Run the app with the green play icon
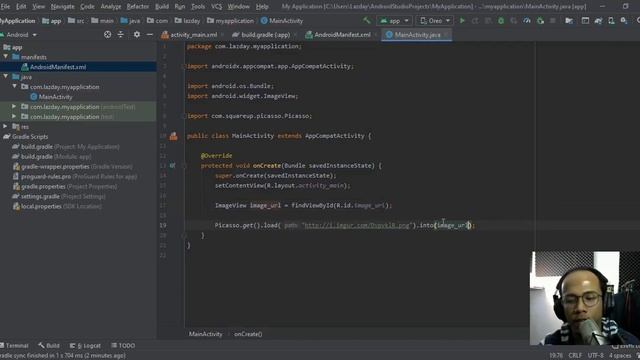The width and height of the screenshot is (640, 360). pyautogui.click(x=462, y=20)
